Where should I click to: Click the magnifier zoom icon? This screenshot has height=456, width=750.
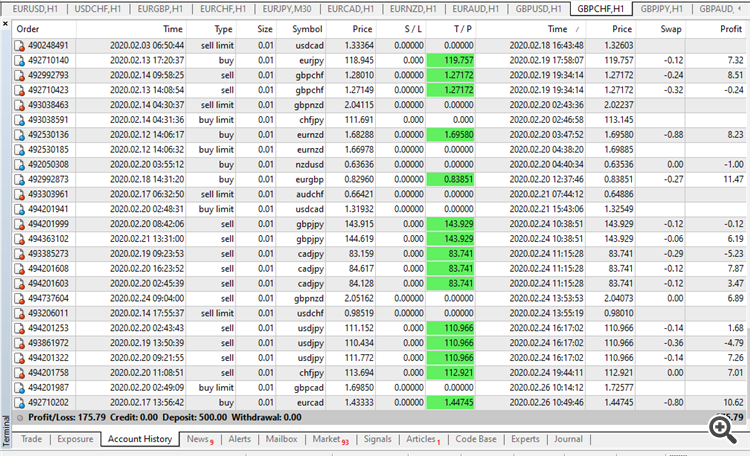pyautogui.click(x=722, y=430)
